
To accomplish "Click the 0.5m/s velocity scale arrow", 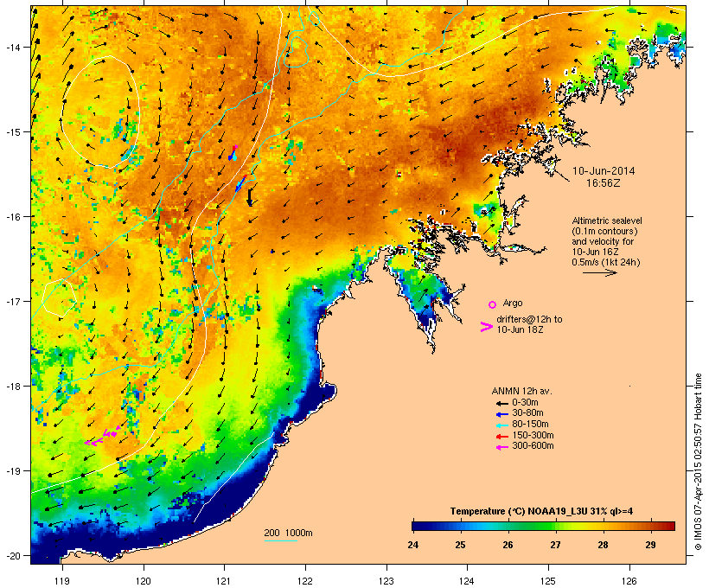I will 599,272.
